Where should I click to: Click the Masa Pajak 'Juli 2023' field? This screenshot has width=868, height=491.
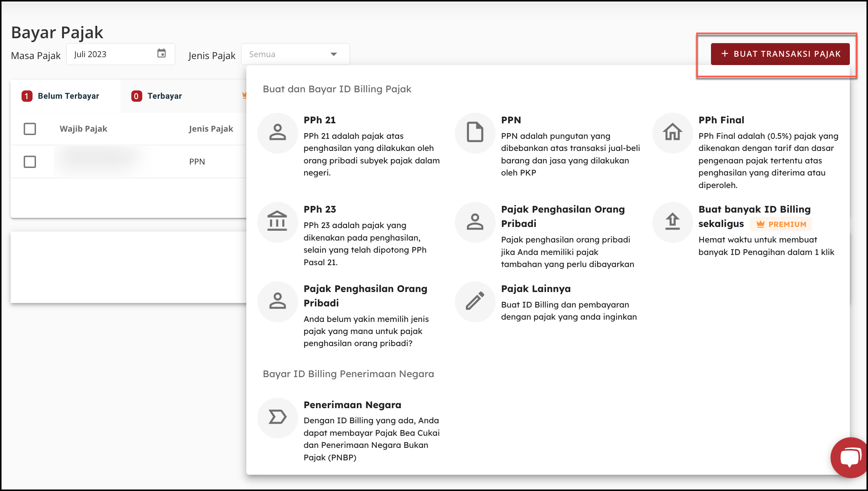coord(120,54)
